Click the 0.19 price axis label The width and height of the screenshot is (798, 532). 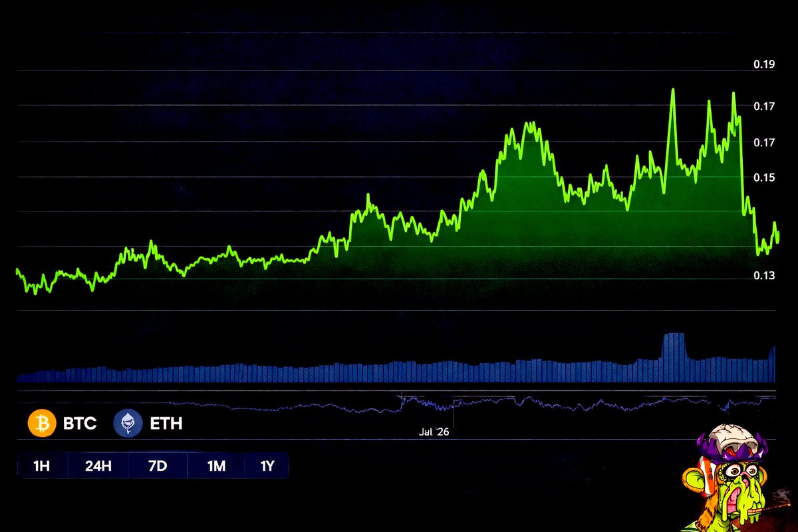[x=764, y=65]
